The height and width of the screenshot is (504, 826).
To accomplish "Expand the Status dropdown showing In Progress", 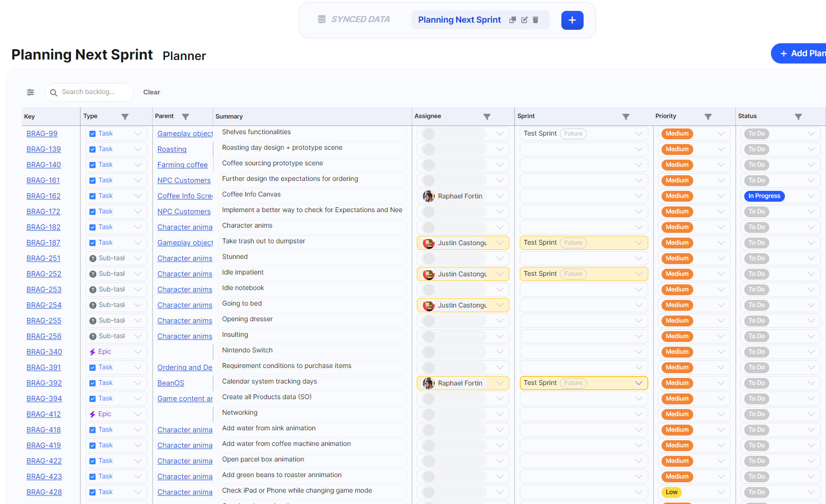I will [811, 196].
